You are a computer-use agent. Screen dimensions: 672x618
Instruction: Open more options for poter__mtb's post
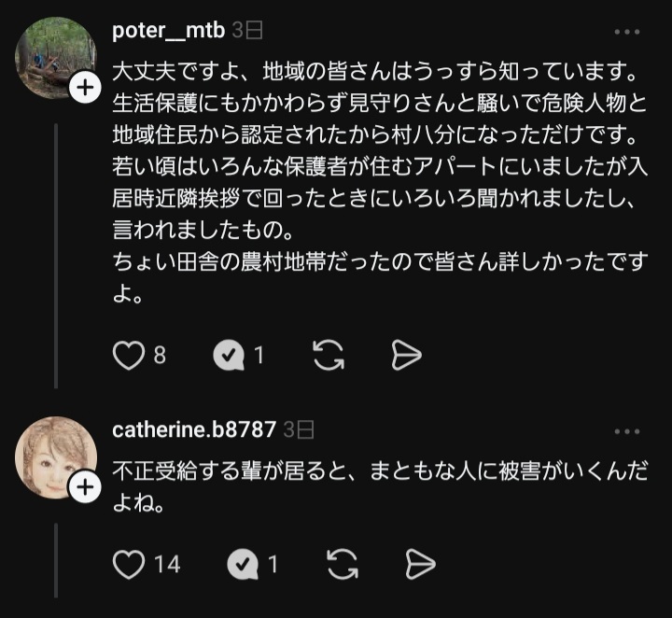[x=627, y=31]
